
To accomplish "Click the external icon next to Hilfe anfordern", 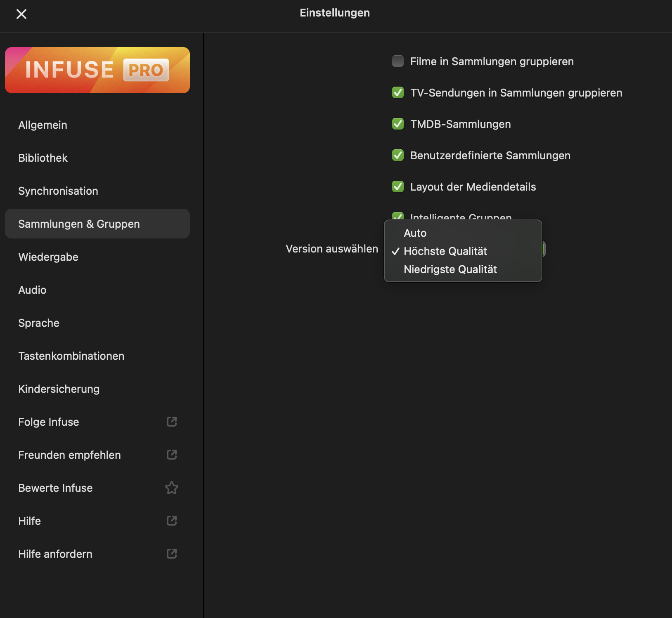I will click(x=172, y=554).
